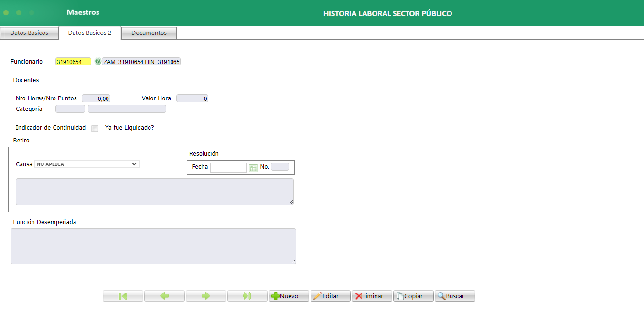Click the help icon beside Funcionario
Image resolution: width=644 pixels, height=315 pixels.
[97, 62]
